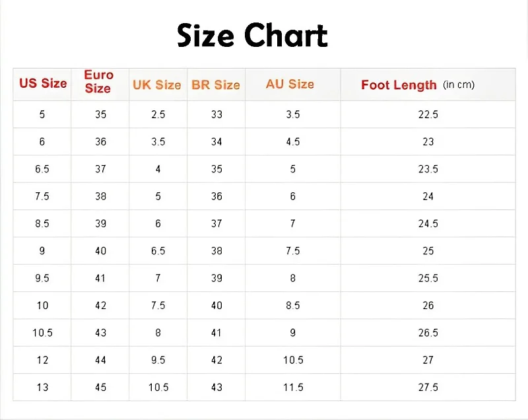This screenshot has height=420, width=528.
Task: Select US size 9.5 cell
Action: coord(42,278)
